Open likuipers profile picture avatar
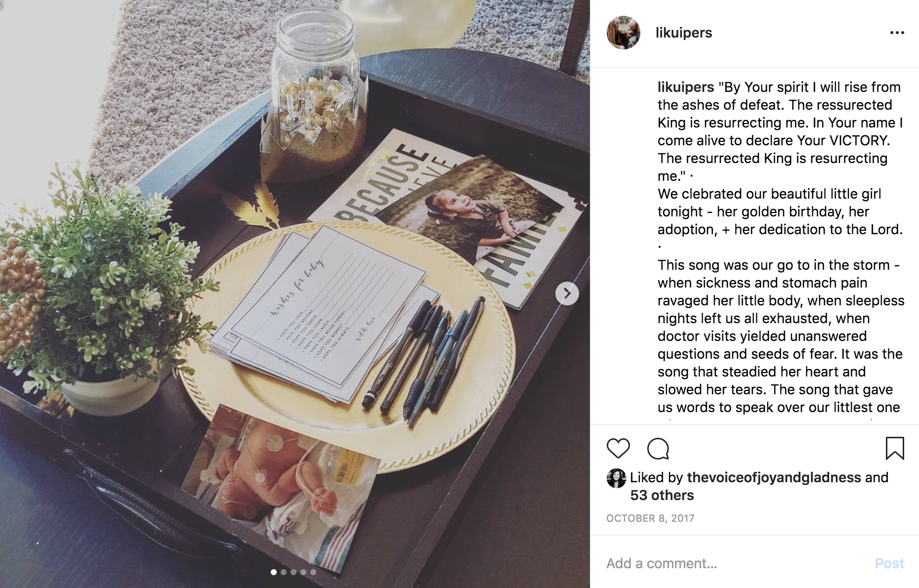Image resolution: width=919 pixels, height=588 pixels. pos(624,33)
